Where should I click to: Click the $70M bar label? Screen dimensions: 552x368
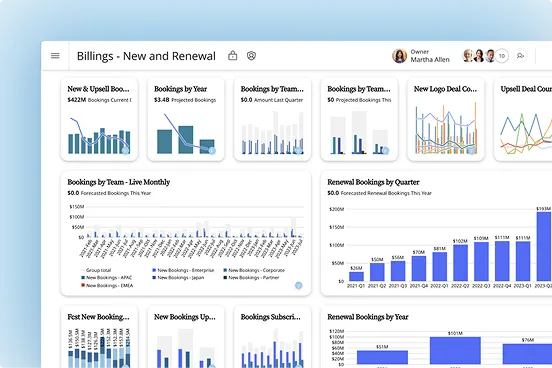click(419, 252)
